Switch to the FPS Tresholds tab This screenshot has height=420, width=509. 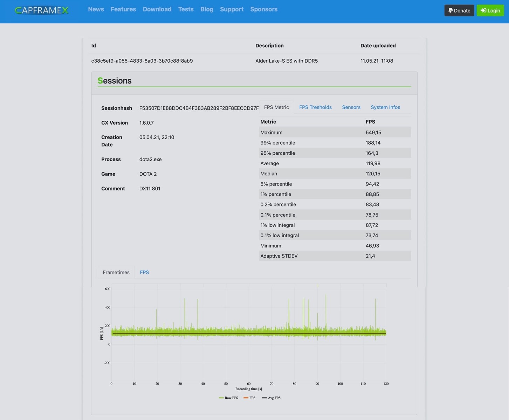[x=315, y=107]
